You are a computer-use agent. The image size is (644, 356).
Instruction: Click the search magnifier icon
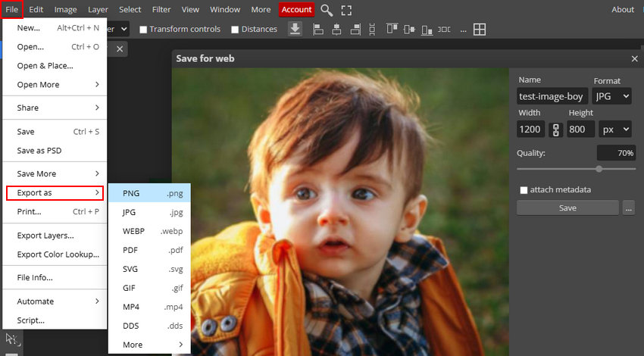(327, 10)
